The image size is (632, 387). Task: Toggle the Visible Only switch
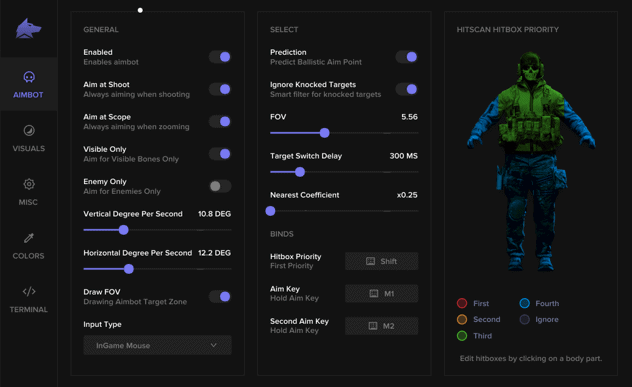(x=220, y=154)
